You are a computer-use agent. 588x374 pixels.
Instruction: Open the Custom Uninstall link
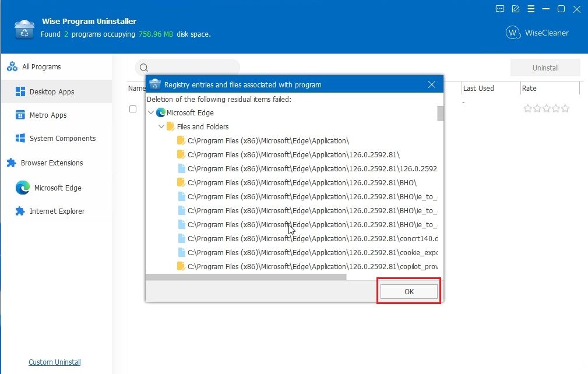55,362
